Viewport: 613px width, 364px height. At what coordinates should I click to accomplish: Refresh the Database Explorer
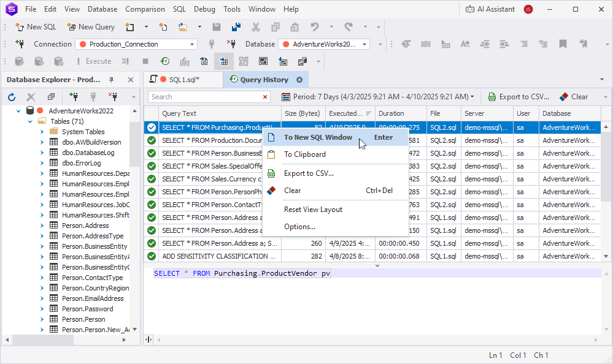(11, 96)
